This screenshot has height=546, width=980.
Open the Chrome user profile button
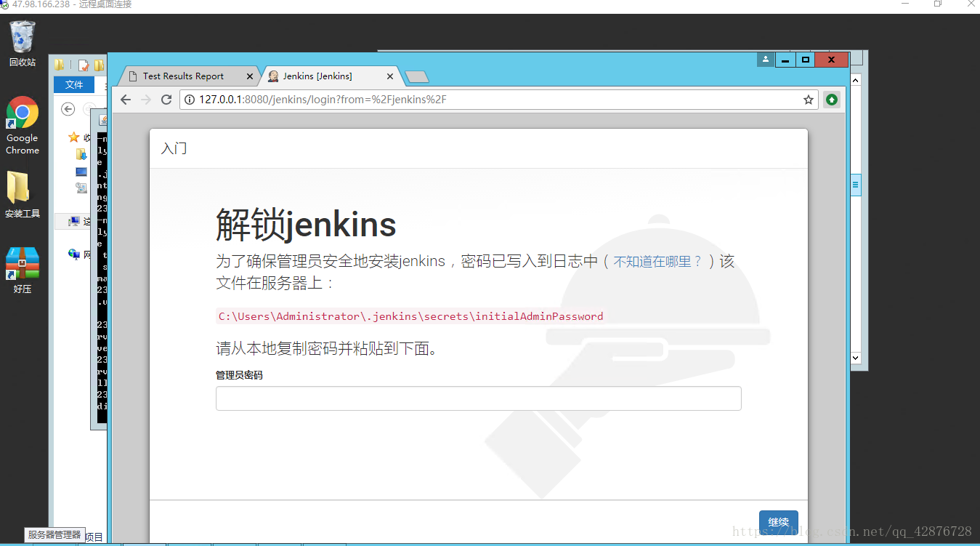(766, 60)
